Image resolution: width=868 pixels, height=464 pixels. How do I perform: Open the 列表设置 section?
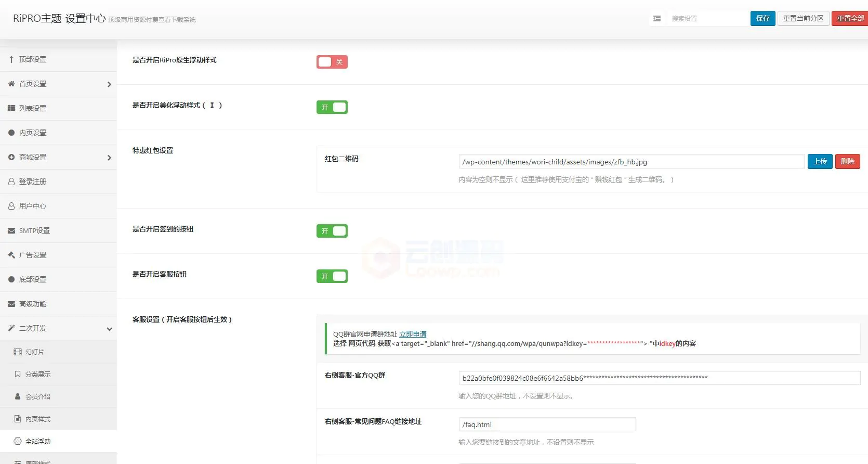tap(58, 108)
